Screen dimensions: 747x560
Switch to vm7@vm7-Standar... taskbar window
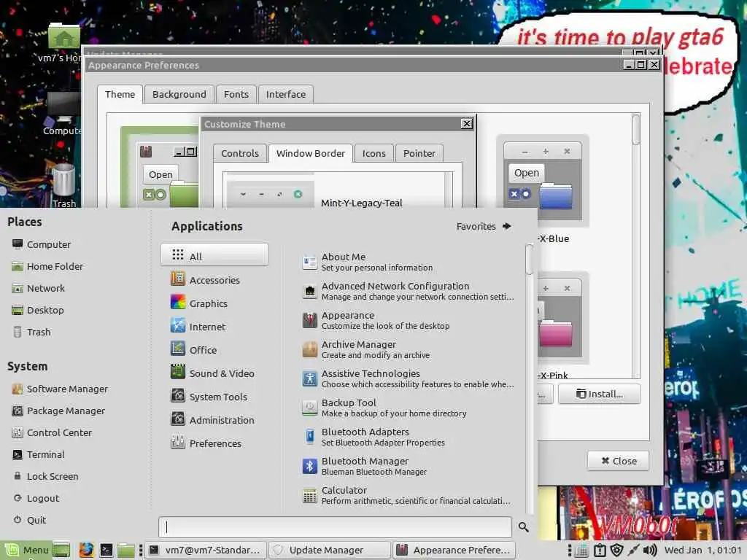tap(205, 550)
